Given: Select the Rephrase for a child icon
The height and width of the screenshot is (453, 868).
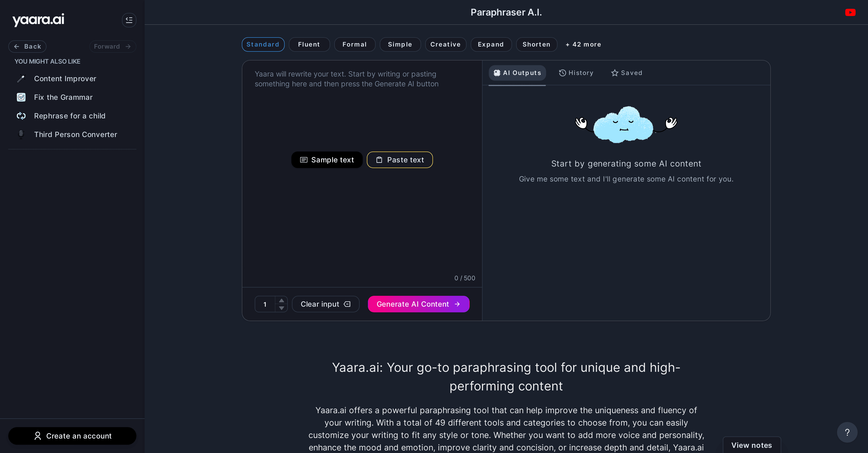Looking at the screenshot, I should pyautogui.click(x=21, y=116).
